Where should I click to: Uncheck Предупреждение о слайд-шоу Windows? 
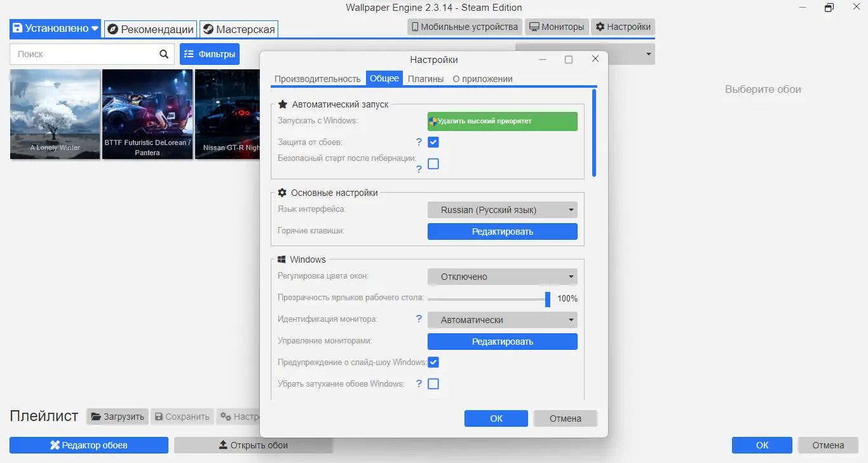point(433,362)
